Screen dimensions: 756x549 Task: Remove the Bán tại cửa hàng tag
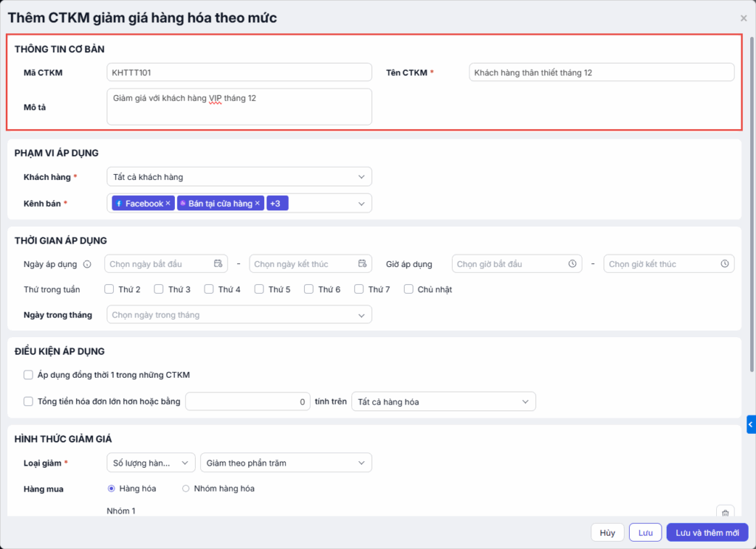[258, 204]
